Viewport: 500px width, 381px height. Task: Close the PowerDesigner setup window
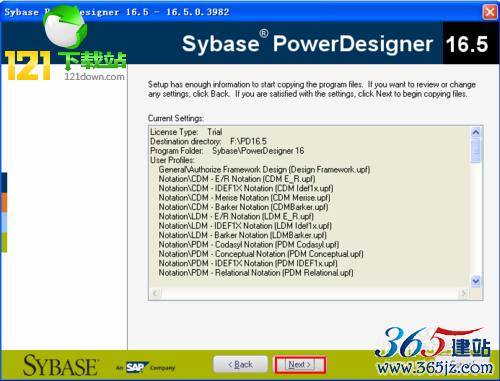pyautogui.click(x=490, y=12)
